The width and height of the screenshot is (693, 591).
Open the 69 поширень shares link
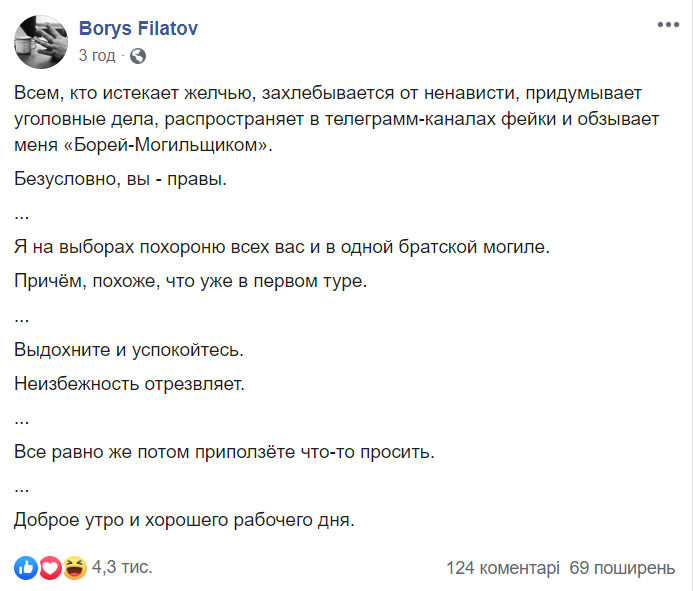click(622, 568)
